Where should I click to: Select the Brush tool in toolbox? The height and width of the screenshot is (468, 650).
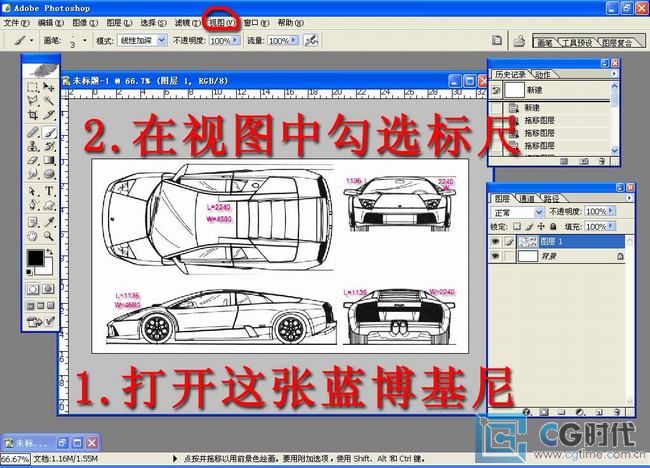coord(49,133)
